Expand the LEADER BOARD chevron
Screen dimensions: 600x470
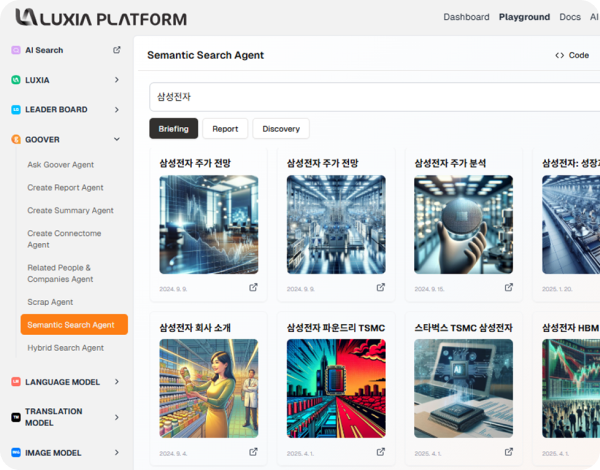click(117, 109)
